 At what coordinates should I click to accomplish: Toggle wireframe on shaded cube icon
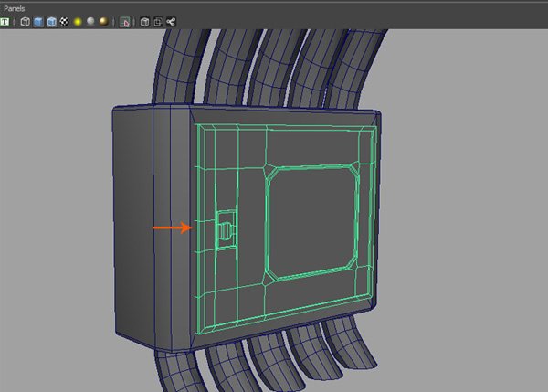tap(51, 22)
